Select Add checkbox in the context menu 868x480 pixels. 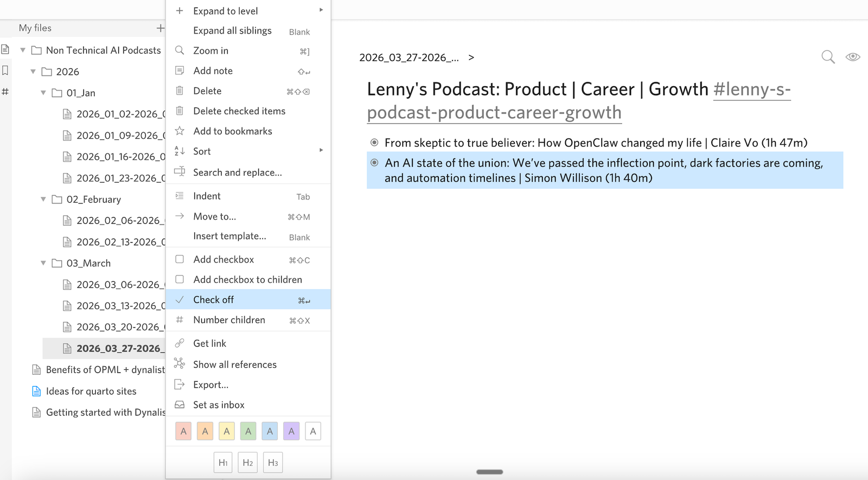(x=224, y=260)
